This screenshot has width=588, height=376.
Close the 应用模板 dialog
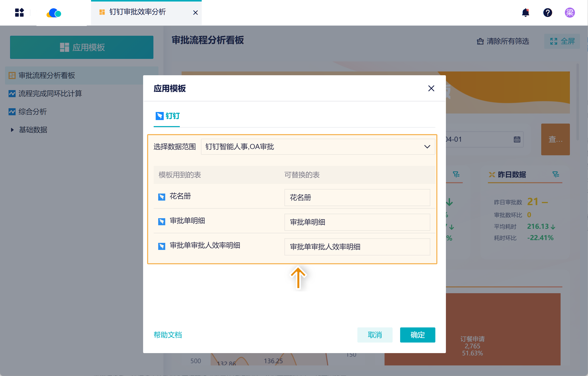431,88
